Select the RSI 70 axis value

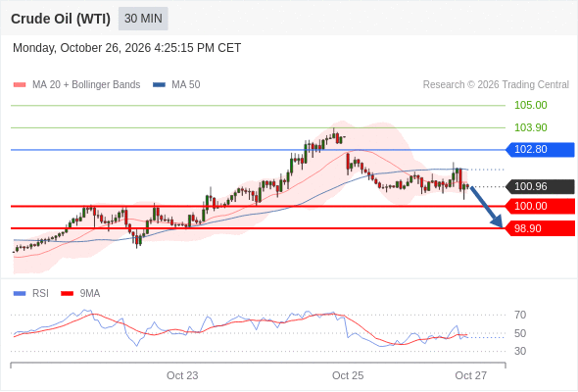coord(520,315)
